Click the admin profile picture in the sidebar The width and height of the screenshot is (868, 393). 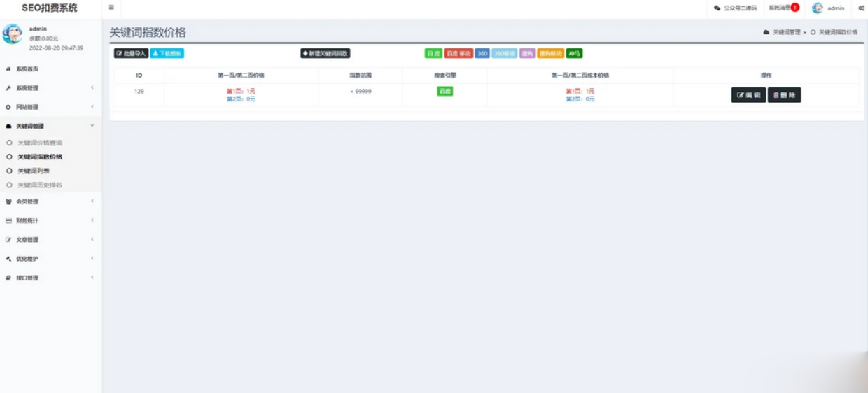pyautogui.click(x=13, y=34)
